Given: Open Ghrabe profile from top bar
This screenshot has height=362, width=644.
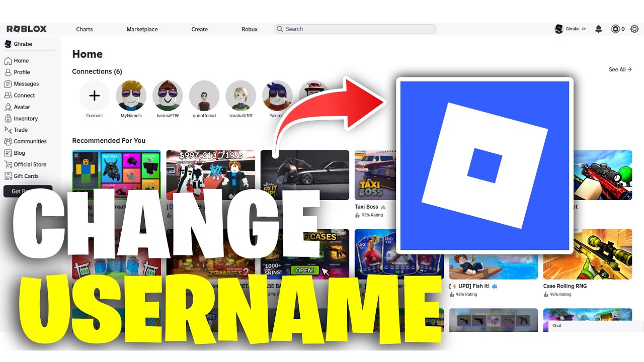Looking at the screenshot, I should coord(571,29).
